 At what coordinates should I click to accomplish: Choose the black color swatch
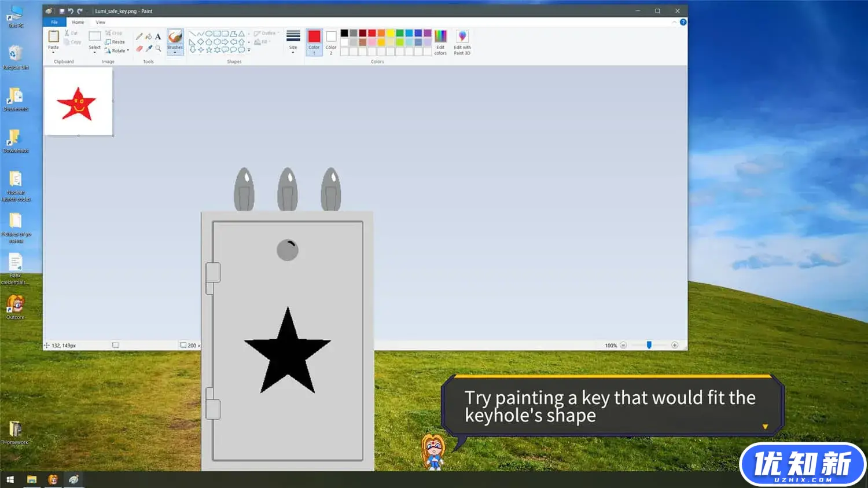coord(344,33)
